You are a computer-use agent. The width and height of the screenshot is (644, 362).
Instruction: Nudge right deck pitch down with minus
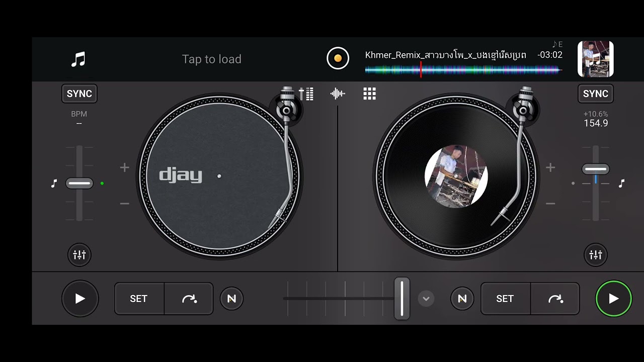[x=550, y=204]
